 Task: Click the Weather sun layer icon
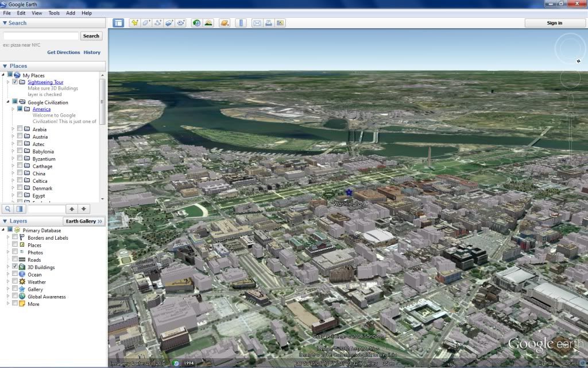pyautogui.click(x=22, y=282)
